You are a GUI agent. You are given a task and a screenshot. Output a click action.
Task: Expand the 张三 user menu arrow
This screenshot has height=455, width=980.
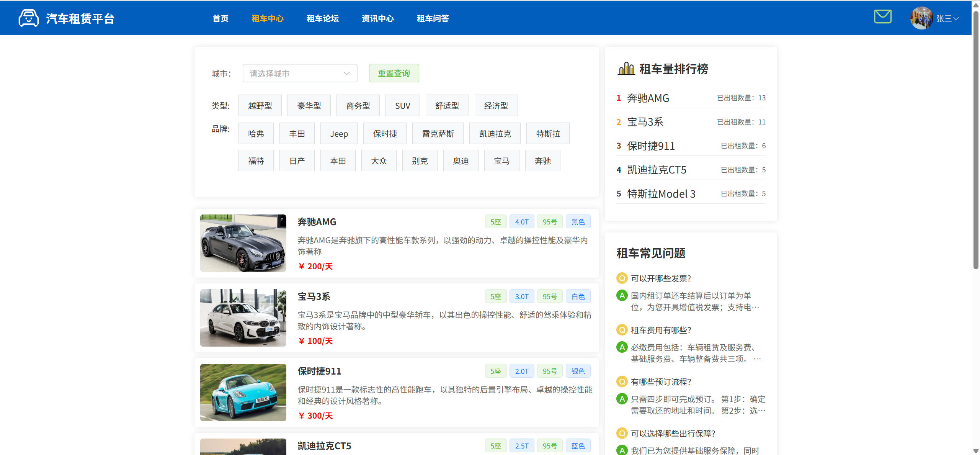956,18
